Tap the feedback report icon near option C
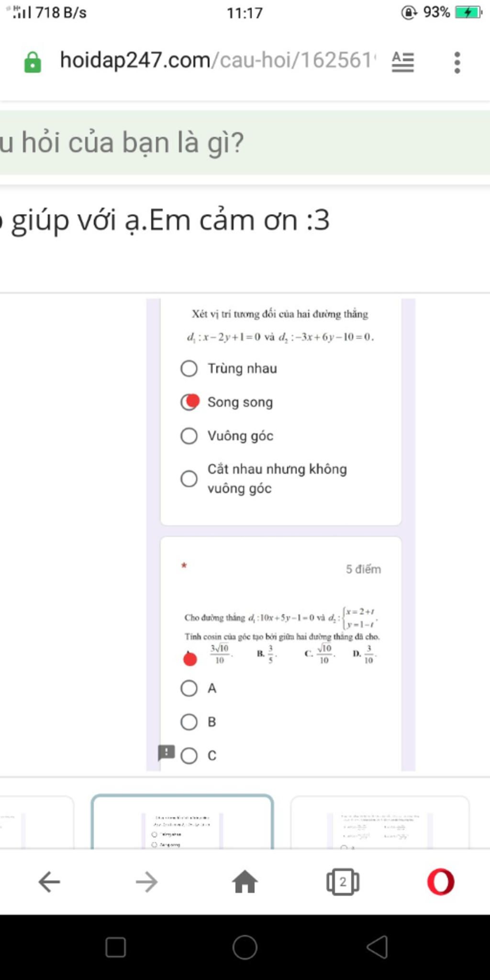Viewport: 490px width, 980px height. click(166, 753)
